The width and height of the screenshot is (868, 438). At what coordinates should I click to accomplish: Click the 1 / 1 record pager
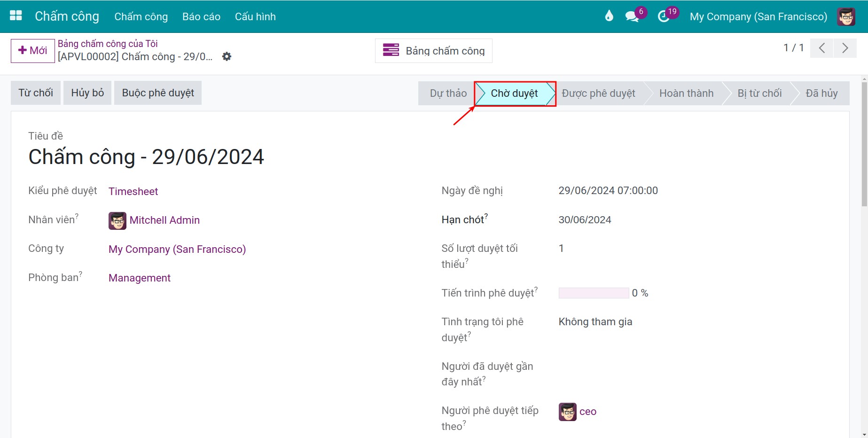793,47
